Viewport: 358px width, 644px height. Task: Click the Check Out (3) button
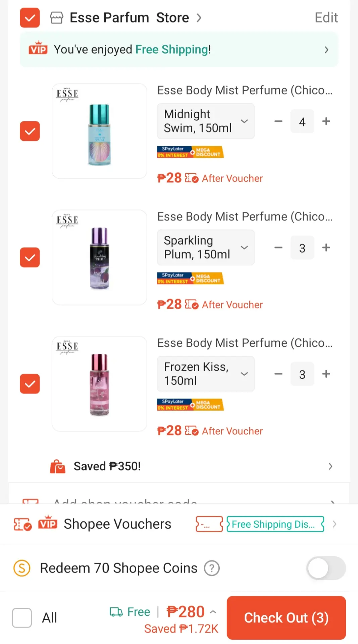286,618
